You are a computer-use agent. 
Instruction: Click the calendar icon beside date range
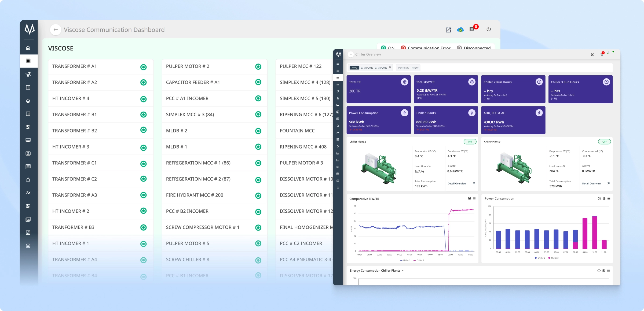390,68
